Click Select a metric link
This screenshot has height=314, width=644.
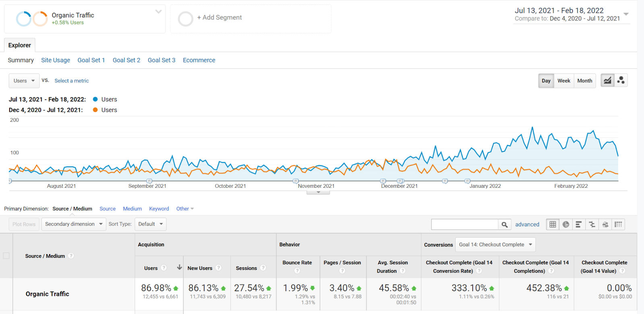click(72, 81)
